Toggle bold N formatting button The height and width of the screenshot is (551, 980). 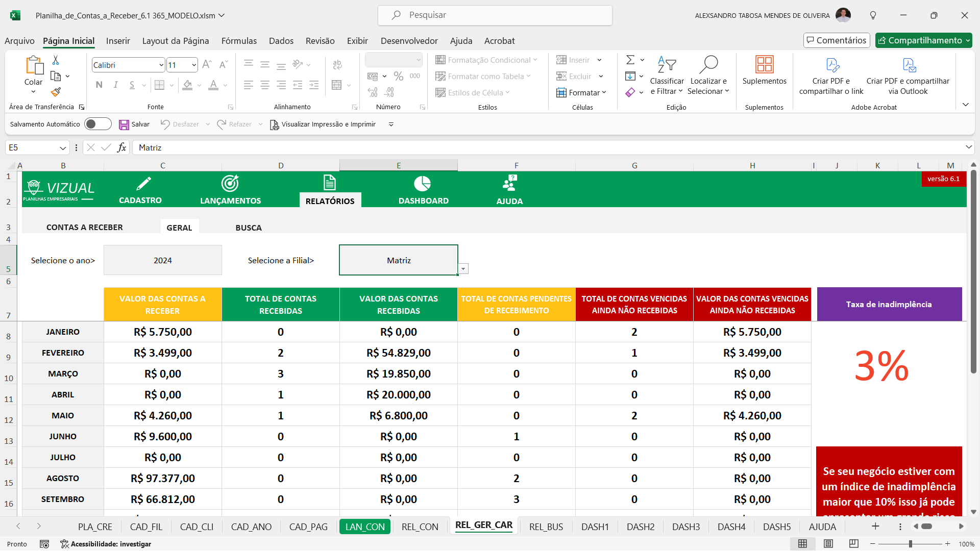click(99, 85)
